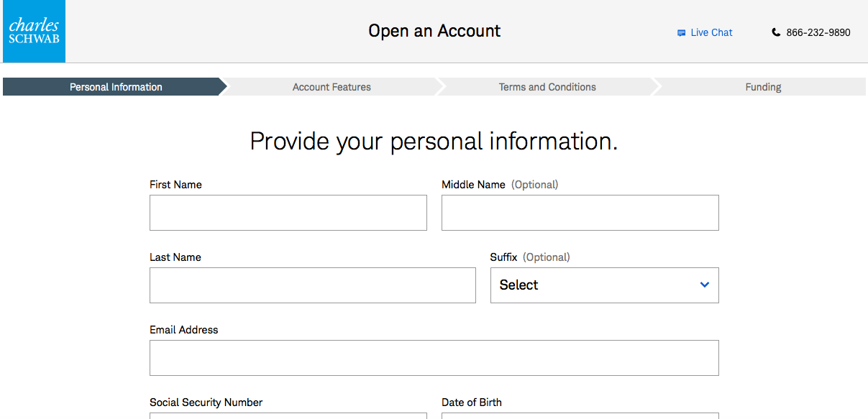
Task: Click the telephone handset icon
Action: (776, 32)
